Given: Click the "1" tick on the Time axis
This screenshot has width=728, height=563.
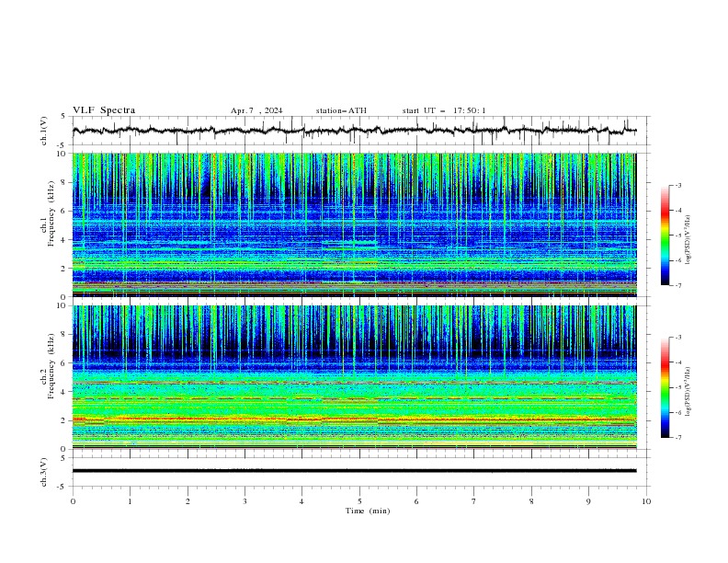Looking at the screenshot, I should coord(130,501).
